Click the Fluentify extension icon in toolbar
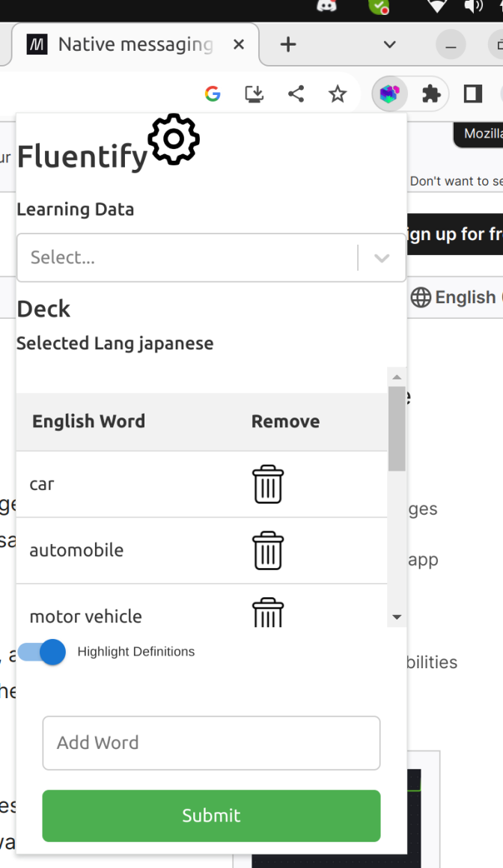 point(389,94)
